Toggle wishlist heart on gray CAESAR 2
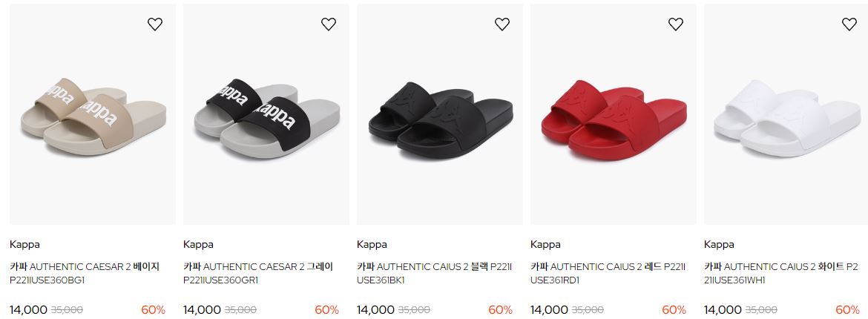The height and width of the screenshot is (319, 868). point(329,24)
